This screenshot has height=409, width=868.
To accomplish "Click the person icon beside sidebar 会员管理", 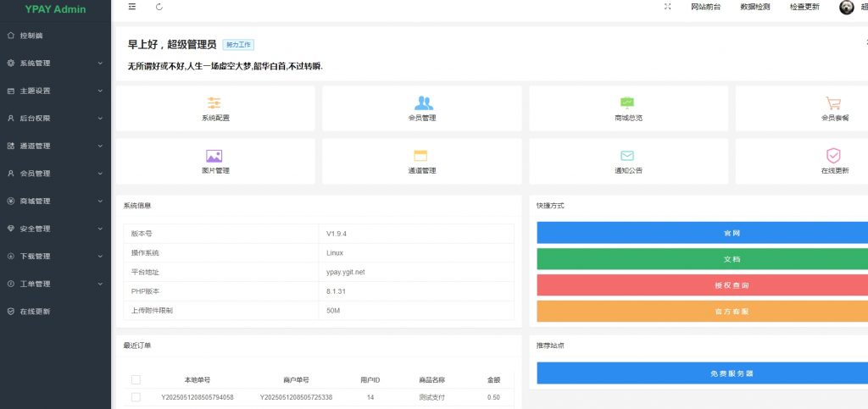I will pyautogui.click(x=10, y=174).
